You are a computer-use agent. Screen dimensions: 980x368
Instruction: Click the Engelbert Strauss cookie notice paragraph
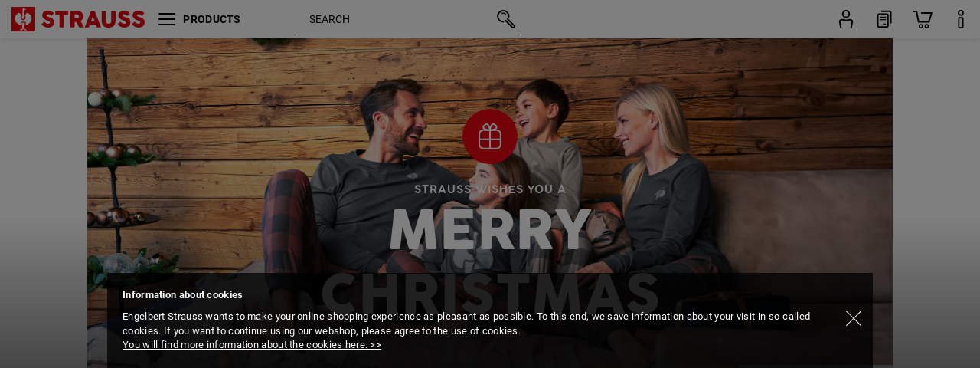(x=466, y=324)
